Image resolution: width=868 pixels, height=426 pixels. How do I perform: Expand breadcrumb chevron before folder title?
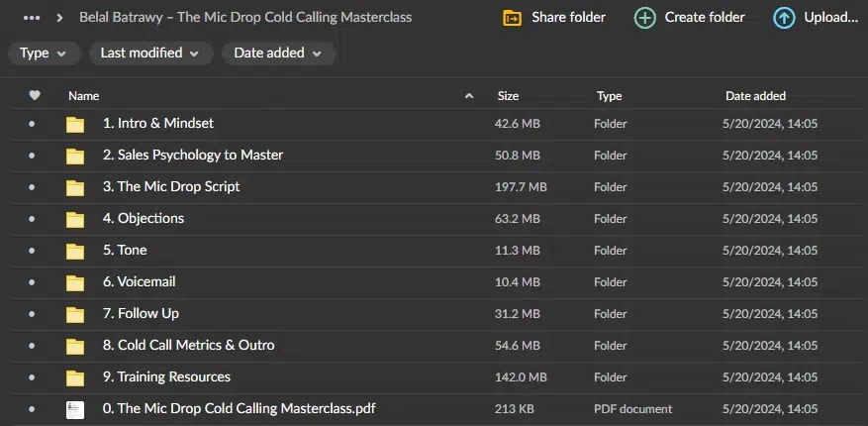59,18
